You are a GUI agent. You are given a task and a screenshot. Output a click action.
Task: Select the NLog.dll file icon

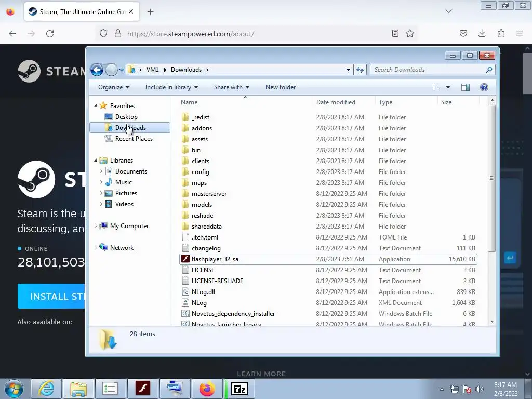tap(185, 292)
